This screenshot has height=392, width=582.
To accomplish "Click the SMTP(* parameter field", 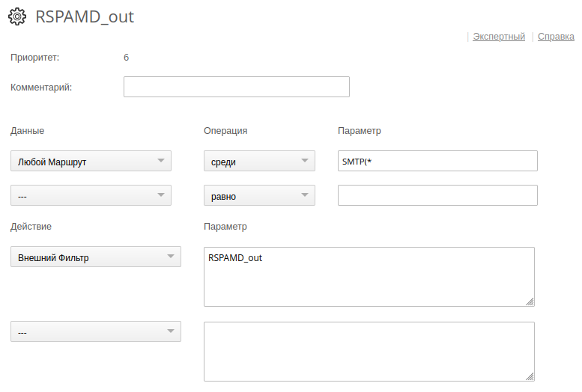I will pos(437,161).
